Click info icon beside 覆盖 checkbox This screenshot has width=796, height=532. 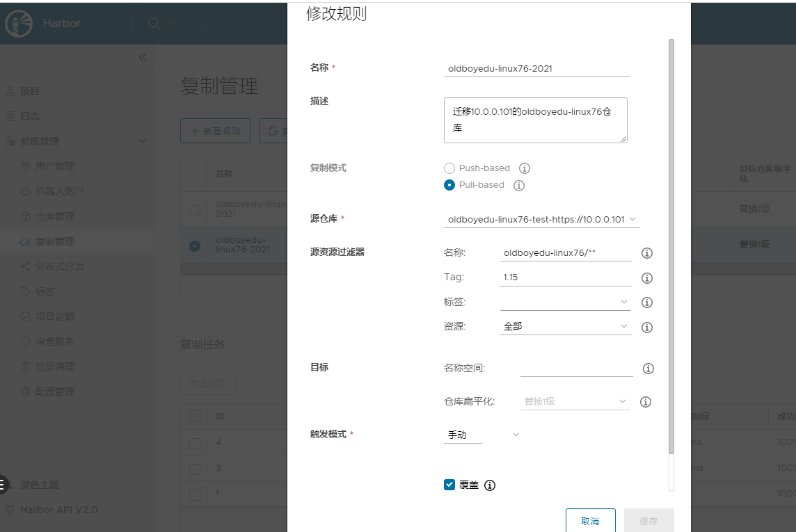[490, 485]
